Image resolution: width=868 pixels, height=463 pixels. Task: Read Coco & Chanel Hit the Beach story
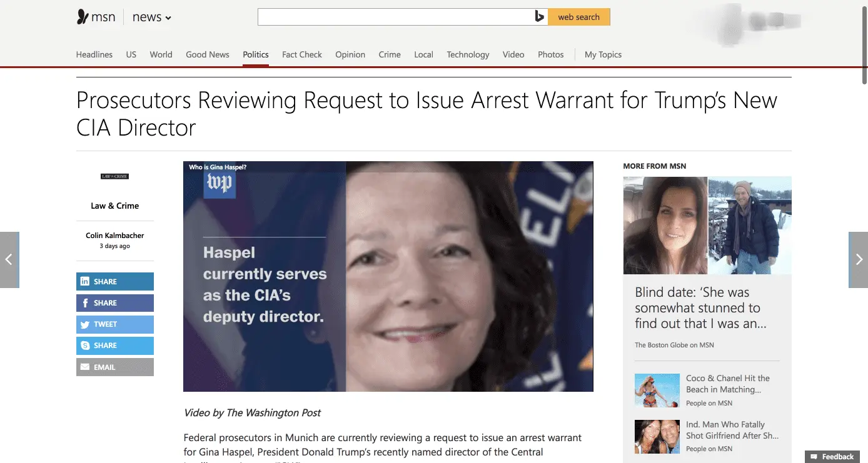(x=728, y=384)
